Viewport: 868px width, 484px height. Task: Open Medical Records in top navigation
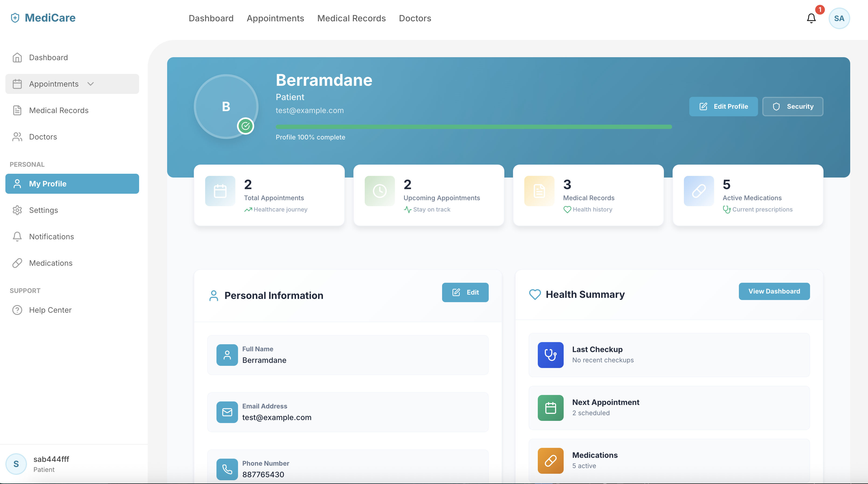[x=351, y=18]
